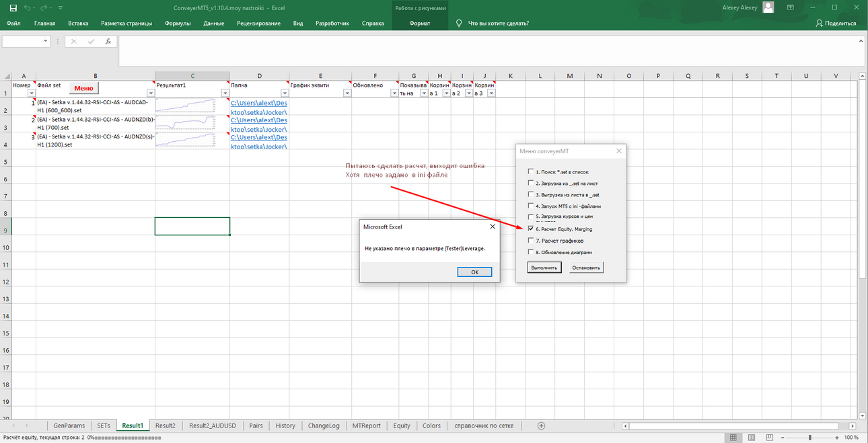Click the equity chart thumbnail in row 3
Screen dimensions: 868x443
(186, 123)
